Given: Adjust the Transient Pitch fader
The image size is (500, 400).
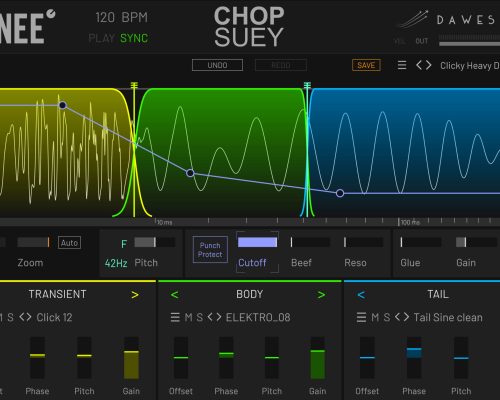Looking at the screenshot, I should pos(84,357).
